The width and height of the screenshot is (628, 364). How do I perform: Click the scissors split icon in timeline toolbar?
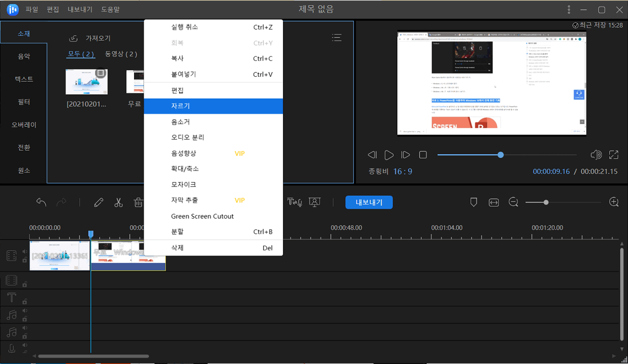click(118, 203)
